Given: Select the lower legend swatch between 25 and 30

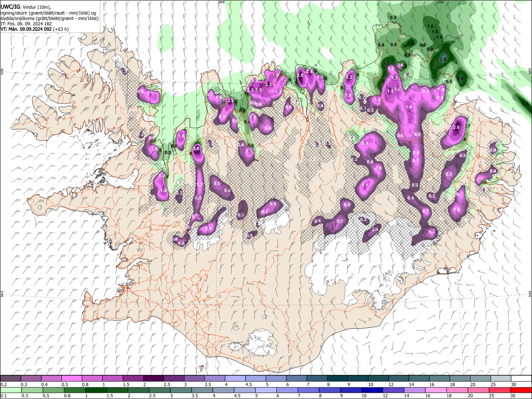Looking at the screenshot, I should pos(499,390).
